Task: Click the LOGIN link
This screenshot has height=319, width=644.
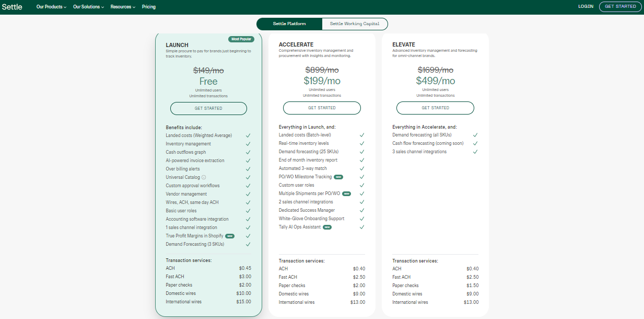Action: [586, 7]
